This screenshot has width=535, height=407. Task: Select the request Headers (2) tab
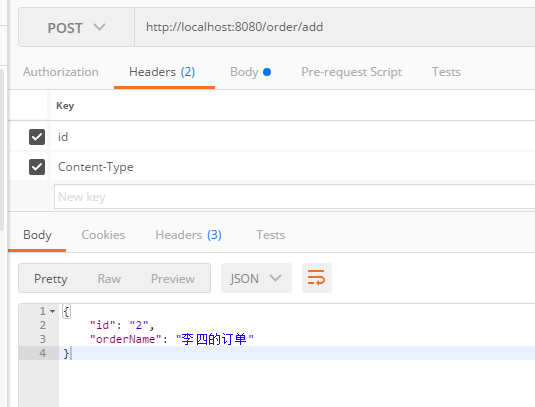tap(162, 72)
